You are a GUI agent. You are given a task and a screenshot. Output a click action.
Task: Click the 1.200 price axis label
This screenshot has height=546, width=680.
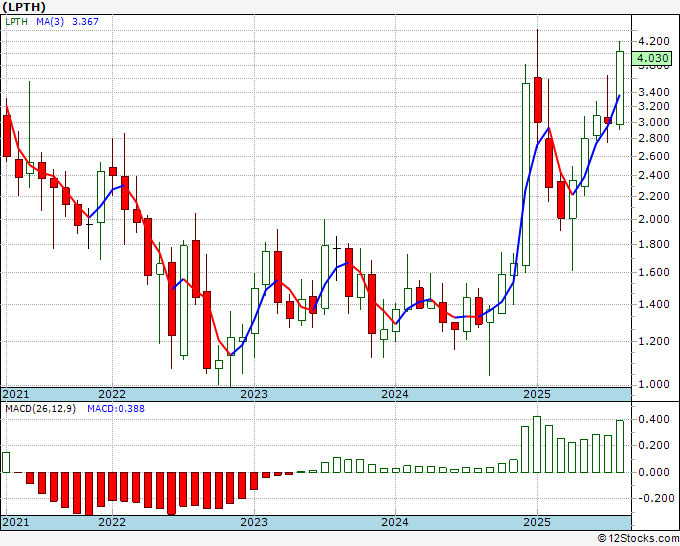653,341
